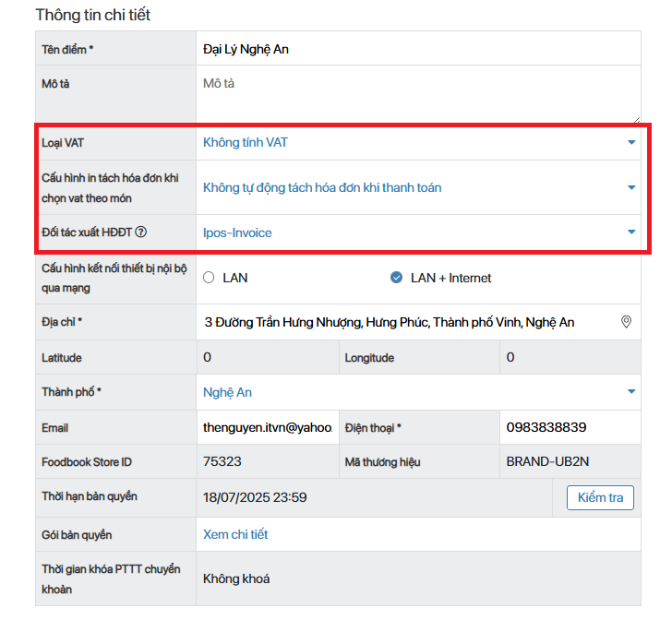Click the help icon beside Đối tác xuất HĐĐT
Viewport: 672px width, 620px height.
pyautogui.click(x=141, y=232)
